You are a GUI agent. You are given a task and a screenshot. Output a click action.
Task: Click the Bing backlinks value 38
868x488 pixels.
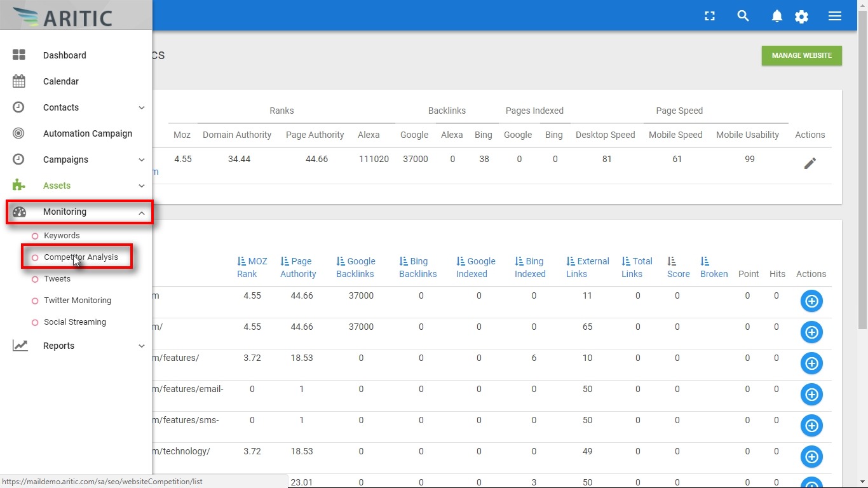pyautogui.click(x=484, y=159)
